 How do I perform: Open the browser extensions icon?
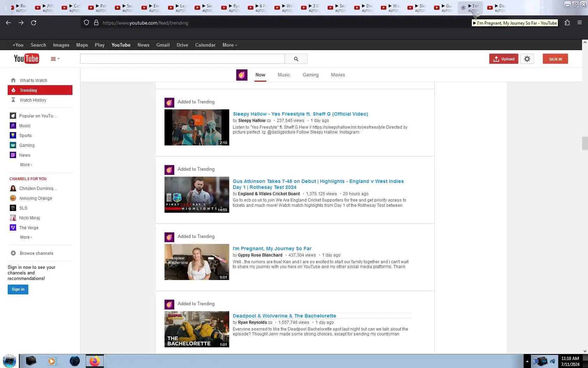567,23
